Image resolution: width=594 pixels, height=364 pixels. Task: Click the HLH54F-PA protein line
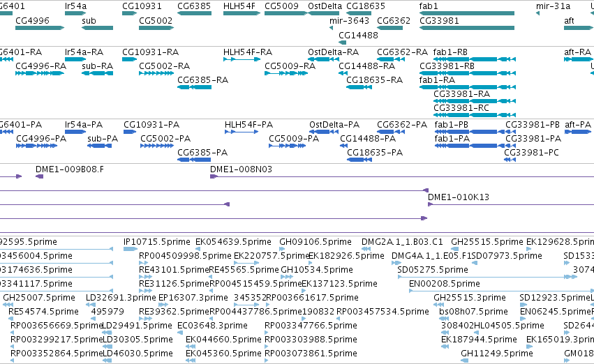(242, 132)
